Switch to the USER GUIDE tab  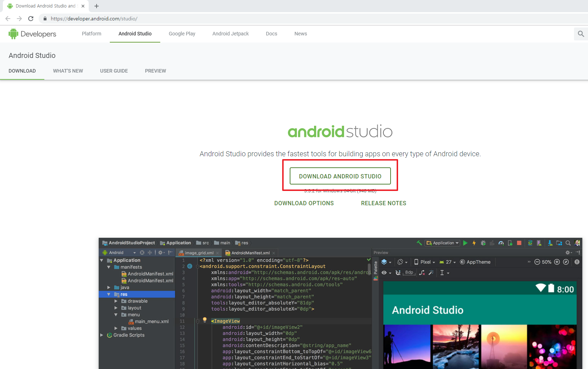tap(114, 71)
